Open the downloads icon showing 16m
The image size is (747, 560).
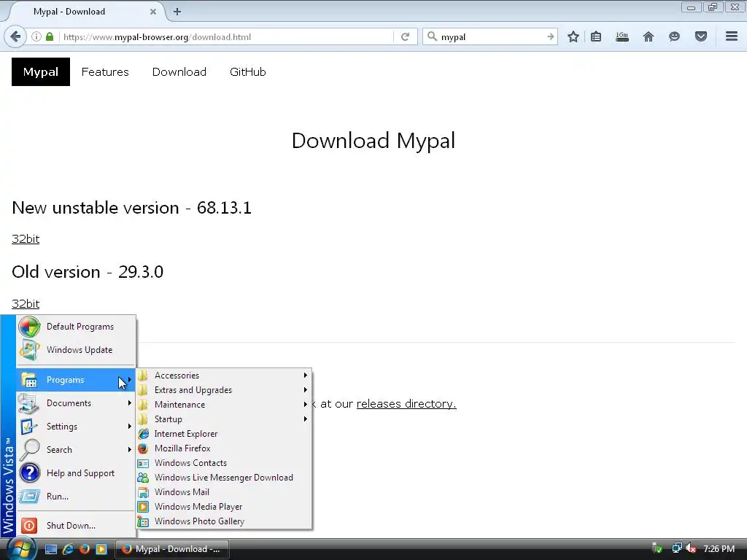[x=622, y=36]
